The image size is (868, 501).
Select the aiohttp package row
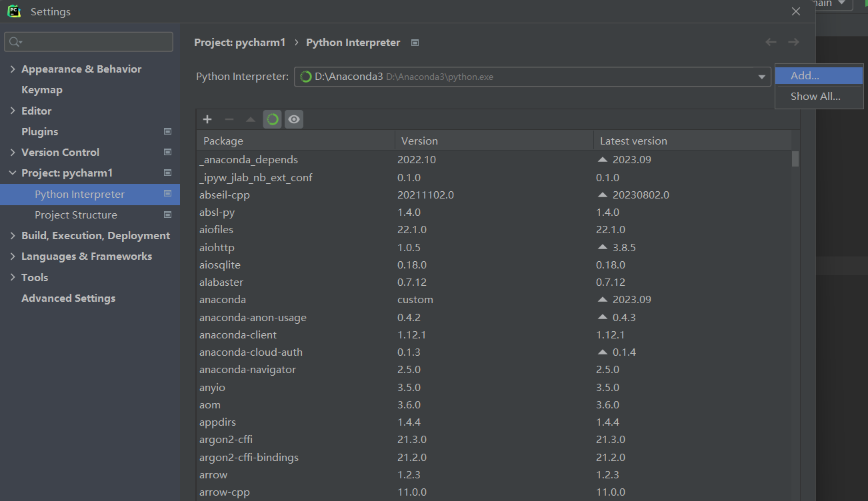pos(493,247)
